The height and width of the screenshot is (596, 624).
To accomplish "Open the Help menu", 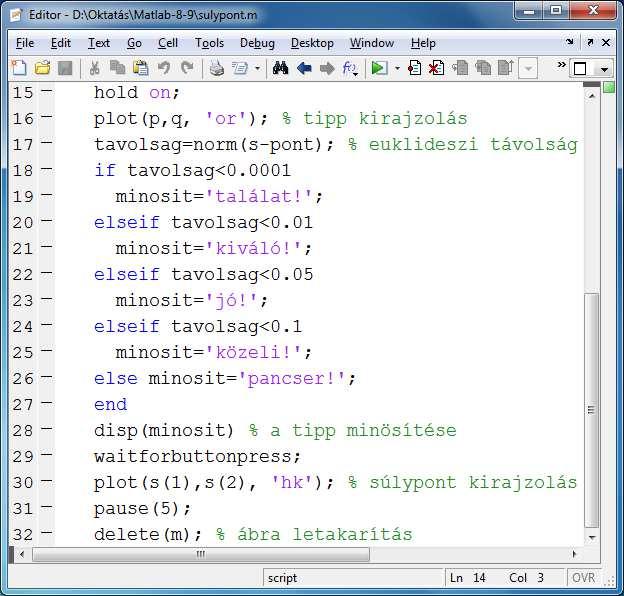I will (x=423, y=43).
